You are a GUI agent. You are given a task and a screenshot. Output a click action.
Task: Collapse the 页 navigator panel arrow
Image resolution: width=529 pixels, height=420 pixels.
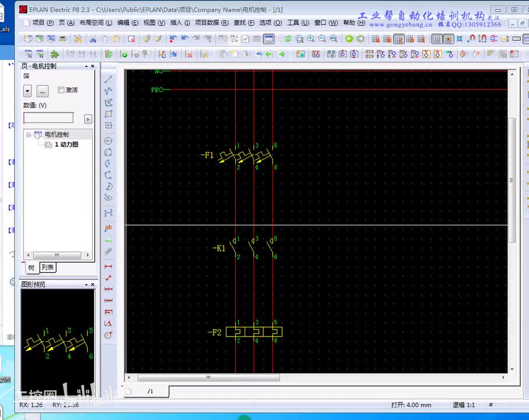(86, 66)
